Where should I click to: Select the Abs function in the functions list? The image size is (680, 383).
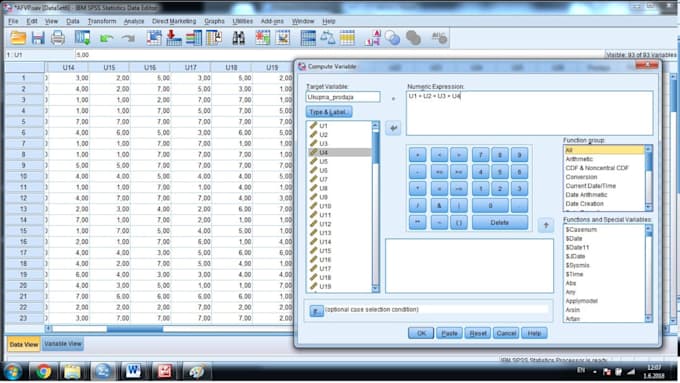(x=604, y=283)
